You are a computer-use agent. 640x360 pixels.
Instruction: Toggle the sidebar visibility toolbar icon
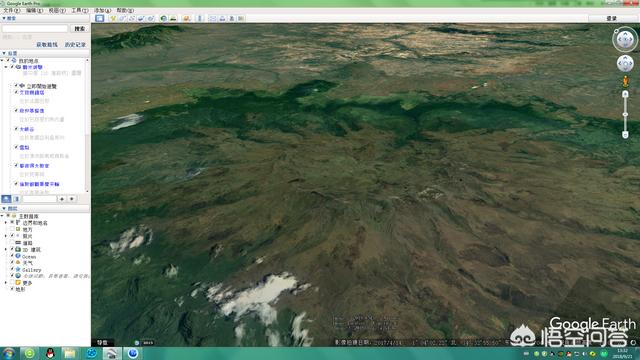[100, 18]
